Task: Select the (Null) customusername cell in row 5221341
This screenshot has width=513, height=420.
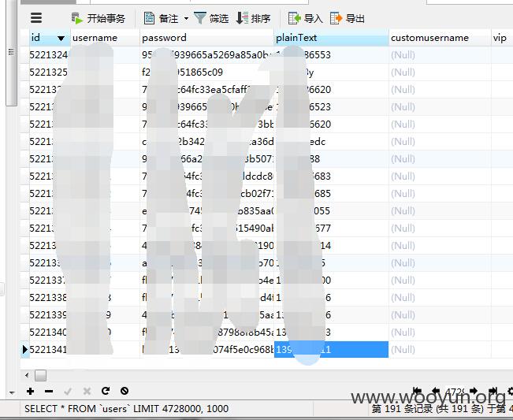Action: pyautogui.click(x=440, y=350)
